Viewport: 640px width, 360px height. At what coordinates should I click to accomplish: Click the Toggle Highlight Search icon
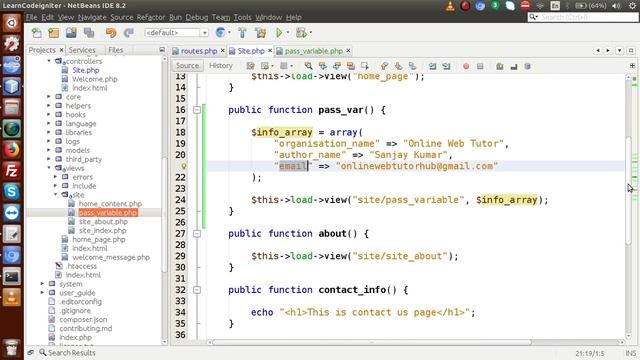pos(350,66)
